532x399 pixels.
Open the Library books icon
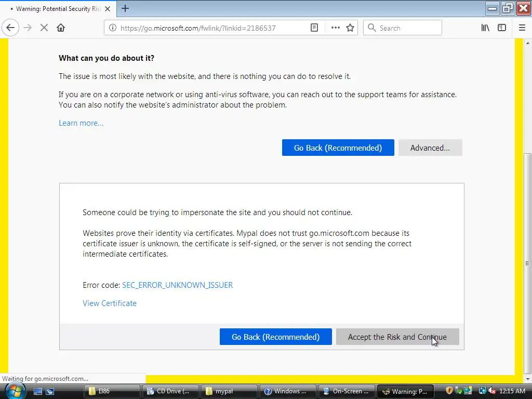coord(485,28)
